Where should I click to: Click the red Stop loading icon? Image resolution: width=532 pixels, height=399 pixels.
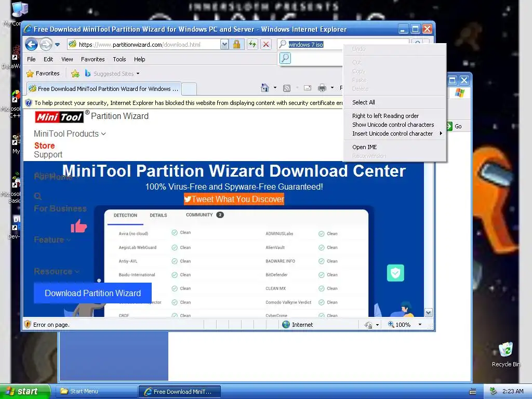tap(266, 44)
